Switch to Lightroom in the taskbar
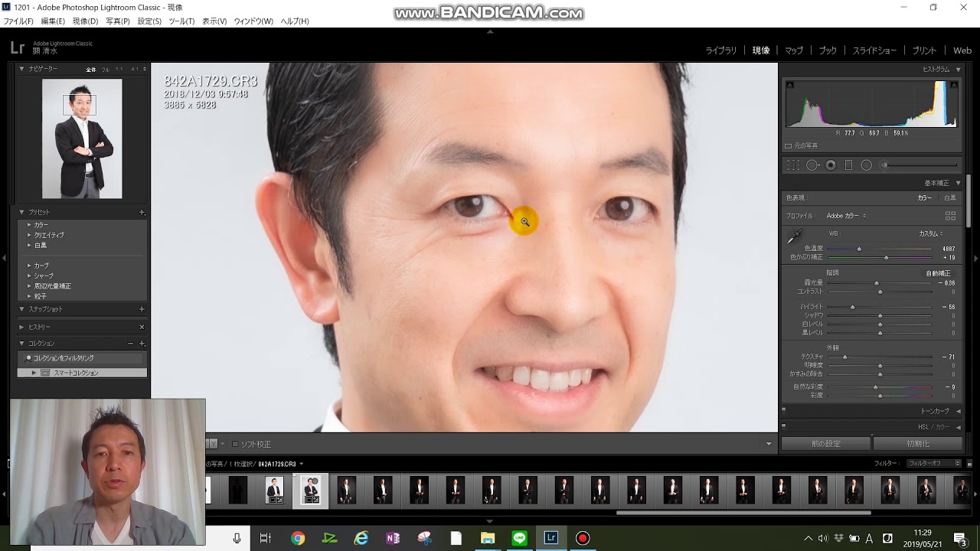980x551 pixels. [x=550, y=538]
